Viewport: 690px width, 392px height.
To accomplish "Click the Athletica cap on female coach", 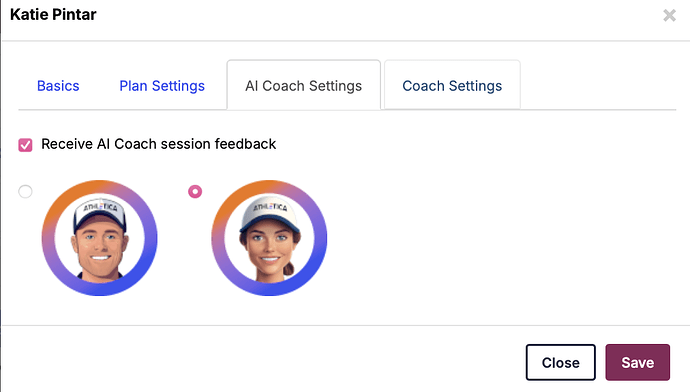I will 270,212.
